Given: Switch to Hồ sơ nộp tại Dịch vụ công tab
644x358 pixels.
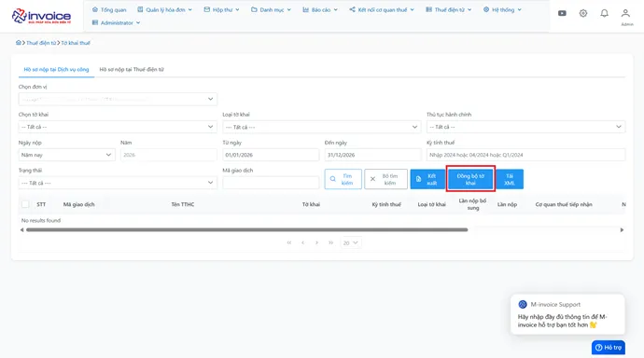Looking at the screenshot, I should coord(56,69).
